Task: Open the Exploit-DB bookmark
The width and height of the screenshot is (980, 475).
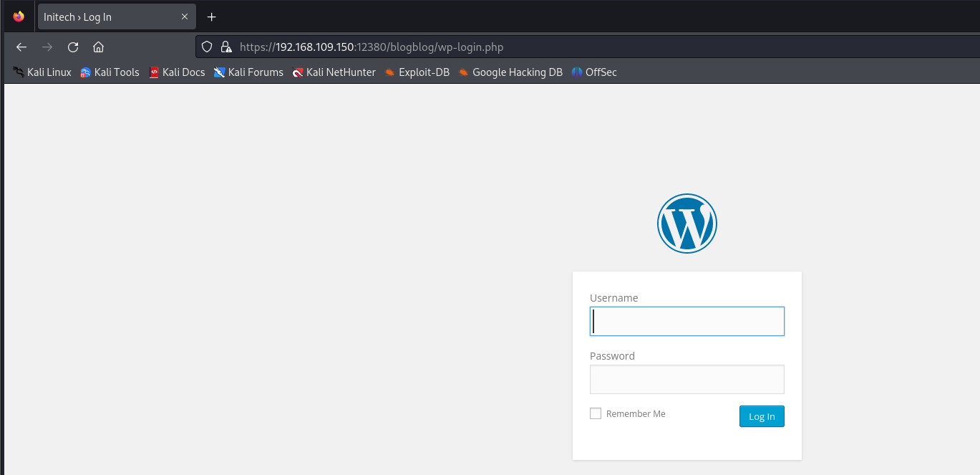Action: (x=417, y=72)
